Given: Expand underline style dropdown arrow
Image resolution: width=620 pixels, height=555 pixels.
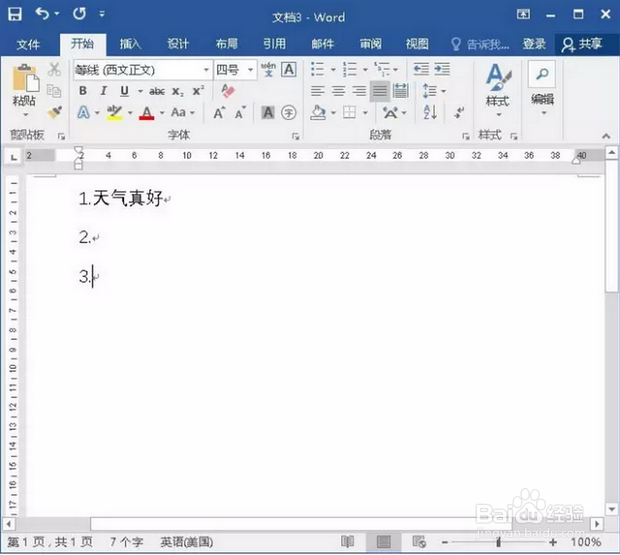Looking at the screenshot, I should (x=140, y=91).
